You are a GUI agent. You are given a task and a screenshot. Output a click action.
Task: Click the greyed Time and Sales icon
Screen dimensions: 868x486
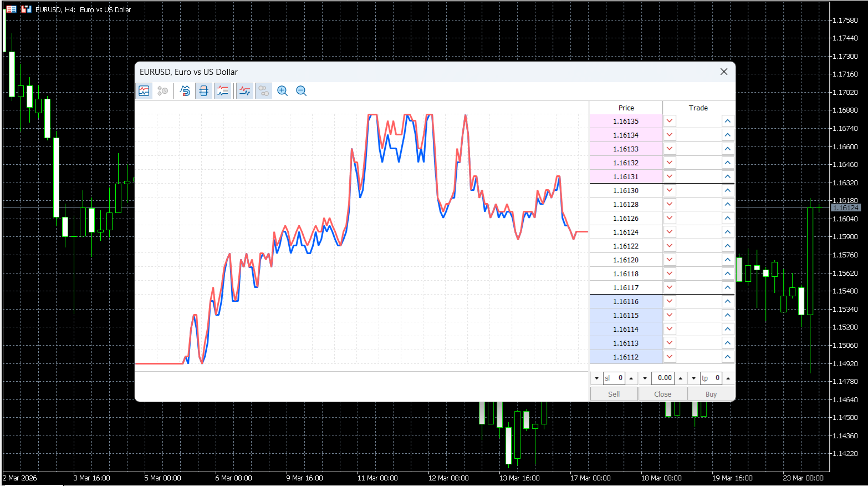click(x=162, y=91)
